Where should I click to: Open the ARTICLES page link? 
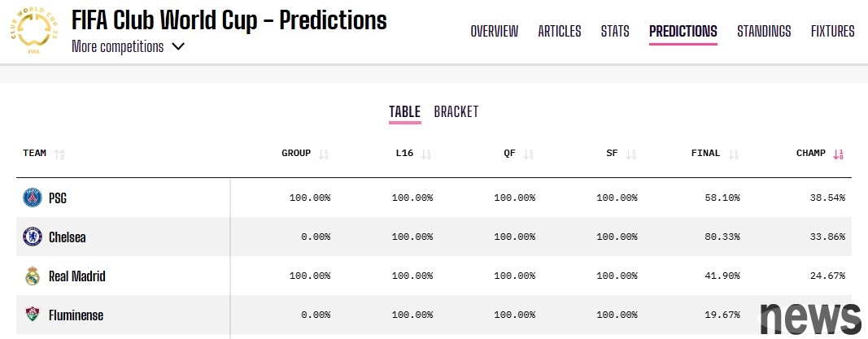point(560,32)
